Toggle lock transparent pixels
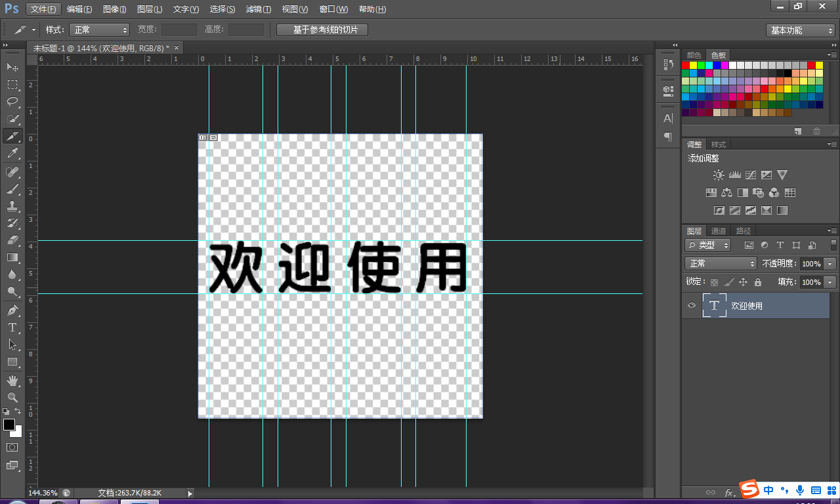840x504 pixels. click(713, 282)
